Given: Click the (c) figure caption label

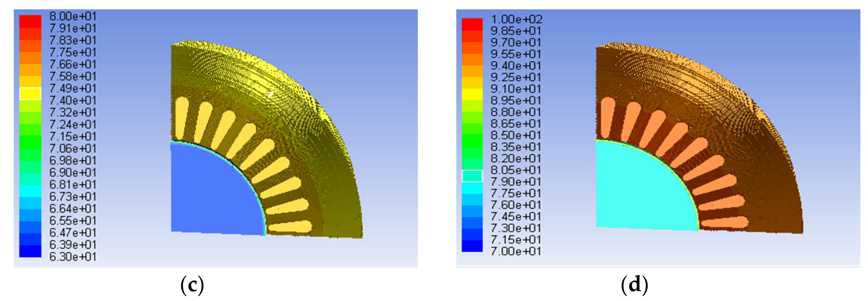Looking at the screenshot, I should [x=192, y=285].
